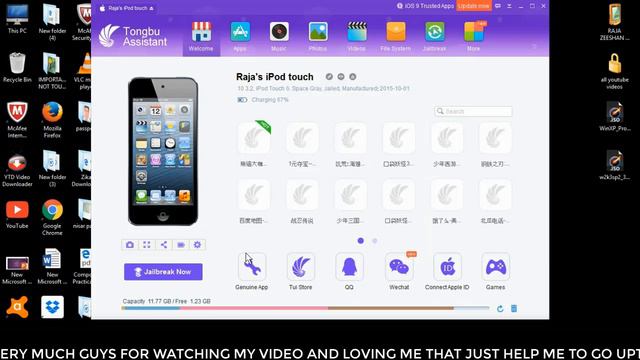
Task: Open the Music section
Action: [x=279, y=37]
